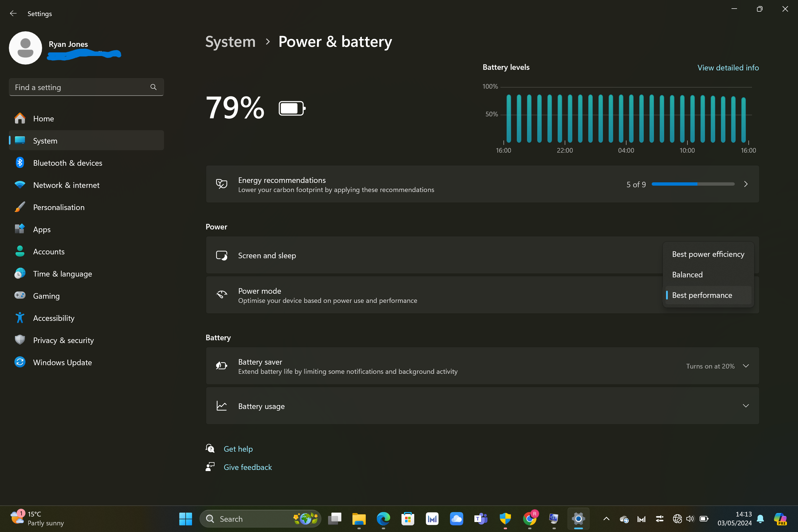
Task: Launch Microsoft Edge from taskbar
Action: 383,519
